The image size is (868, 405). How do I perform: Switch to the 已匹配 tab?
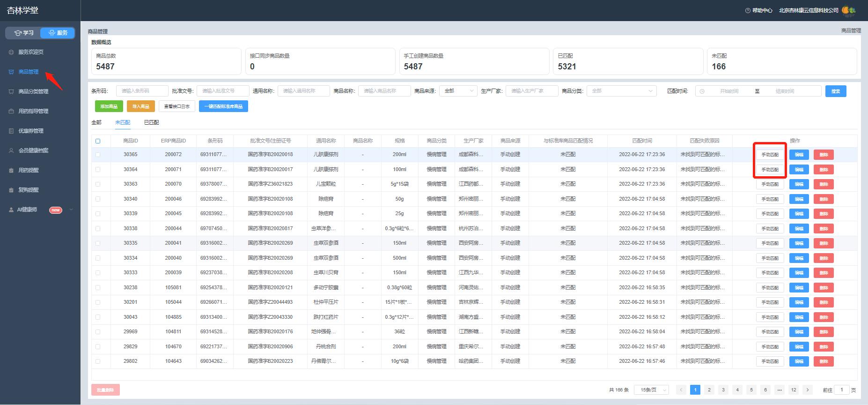click(x=151, y=122)
